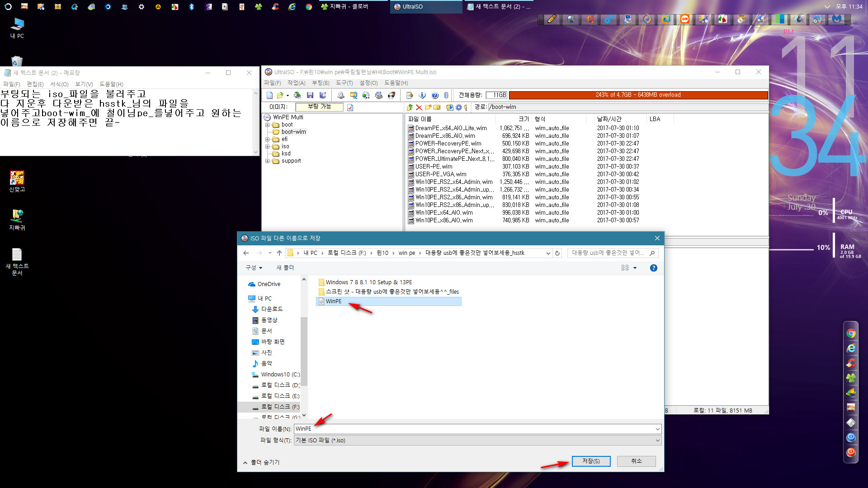Open the 내 PC desktop icon

17,28
